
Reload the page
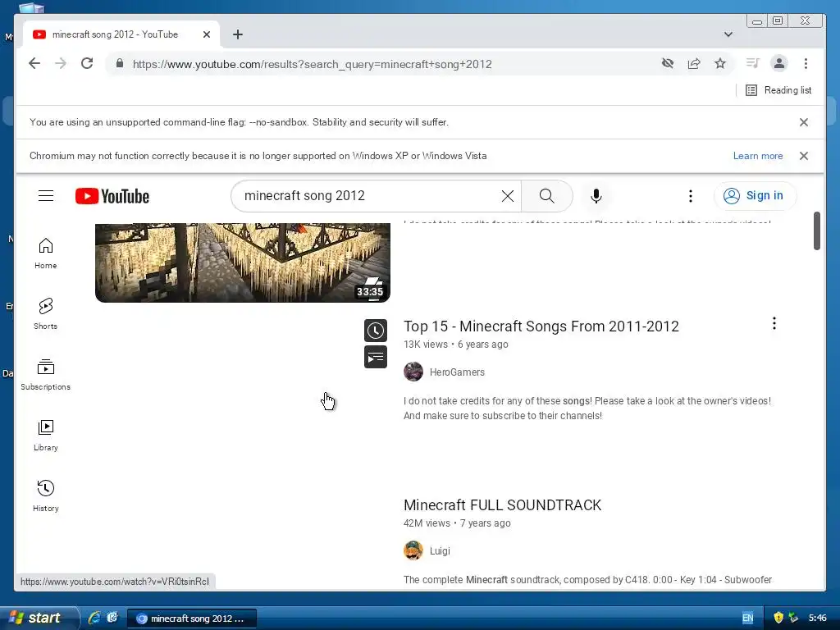tap(87, 64)
